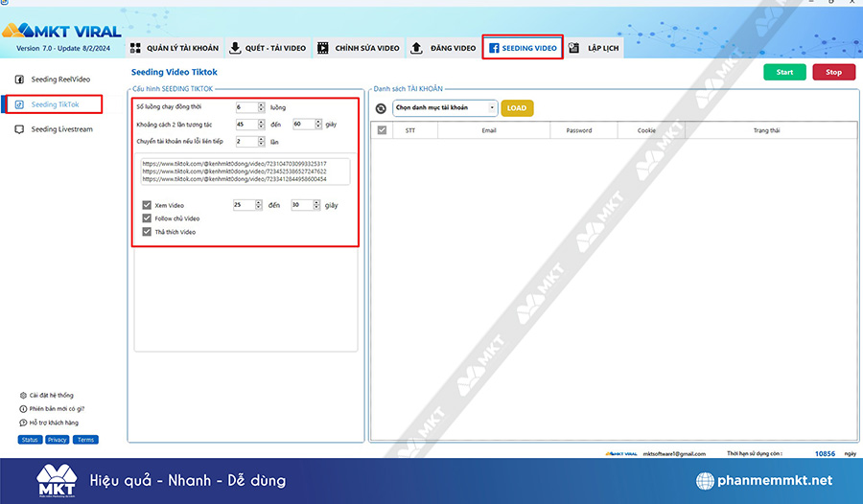Click the TikTok video URL list text box
The width and height of the screenshot is (863, 504).
tap(245, 172)
